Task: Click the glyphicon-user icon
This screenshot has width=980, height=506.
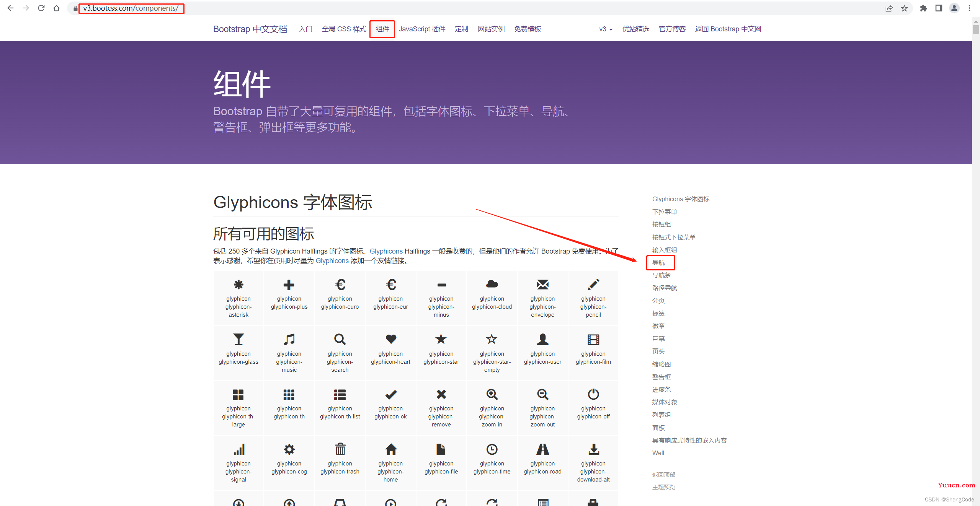Action: (543, 339)
